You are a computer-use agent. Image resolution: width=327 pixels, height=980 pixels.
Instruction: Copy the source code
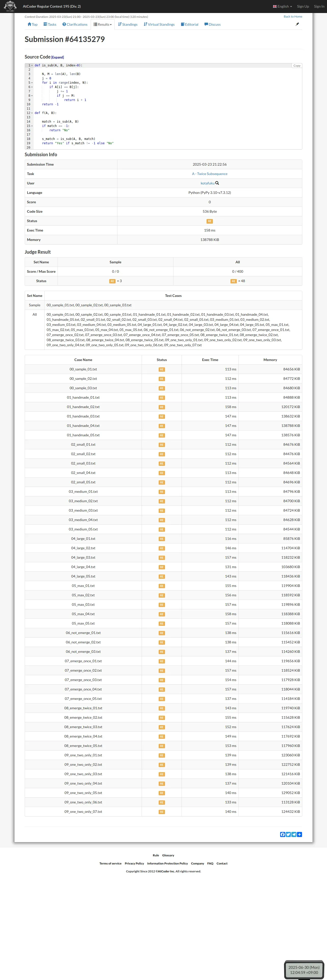pyautogui.click(x=296, y=66)
